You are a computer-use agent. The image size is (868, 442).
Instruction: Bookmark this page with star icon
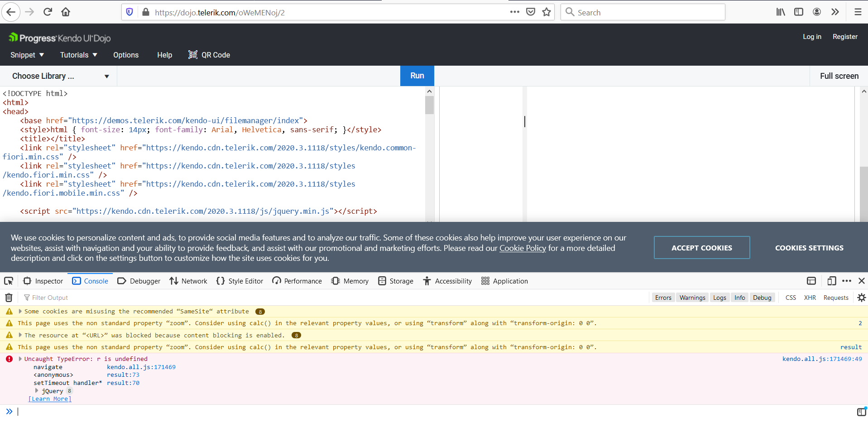pos(547,12)
